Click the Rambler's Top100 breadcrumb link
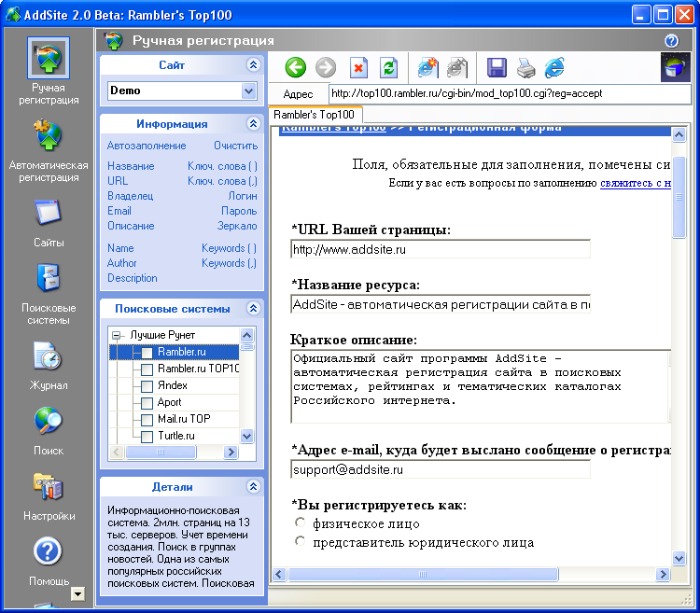 [x=334, y=128]
